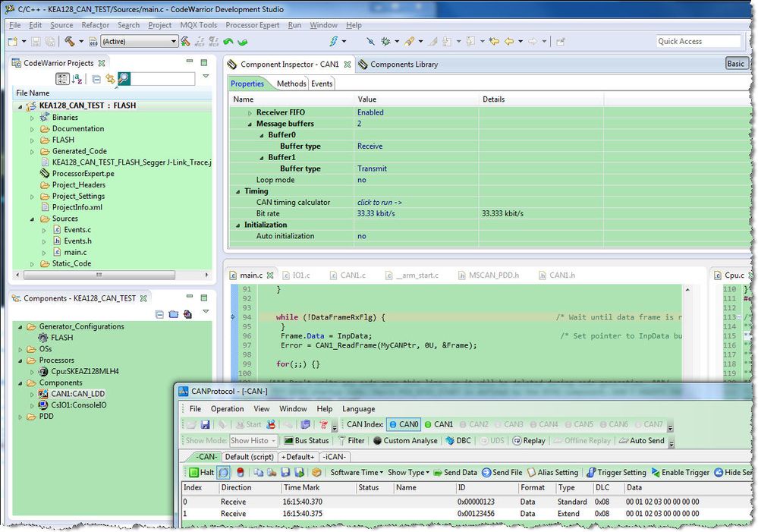Click the search filter field in Projects panel
Screen dimensions: 758x532
click(163, 78)
